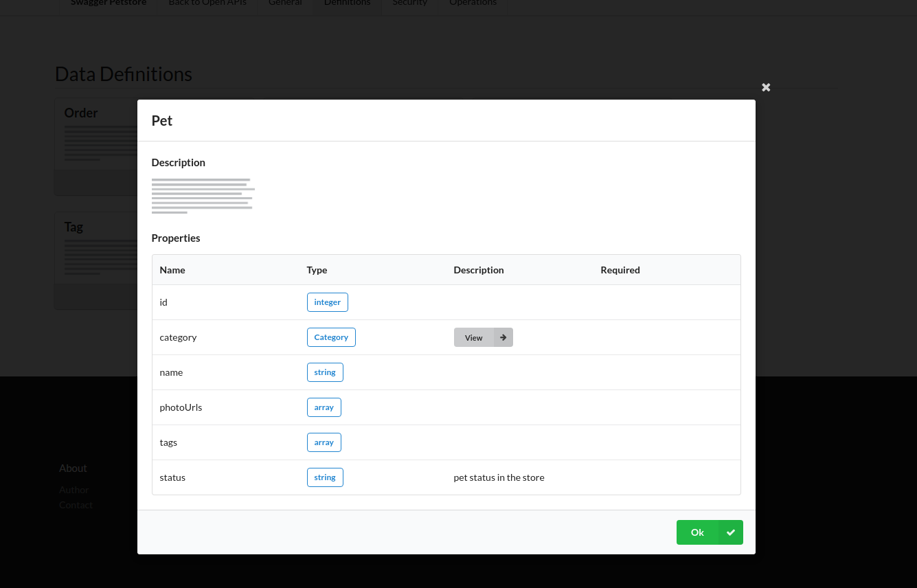Image resolution: width=917 pixels, height=588 pixels.
Task: Click the Pet modal title
Action: click(162, 121)
